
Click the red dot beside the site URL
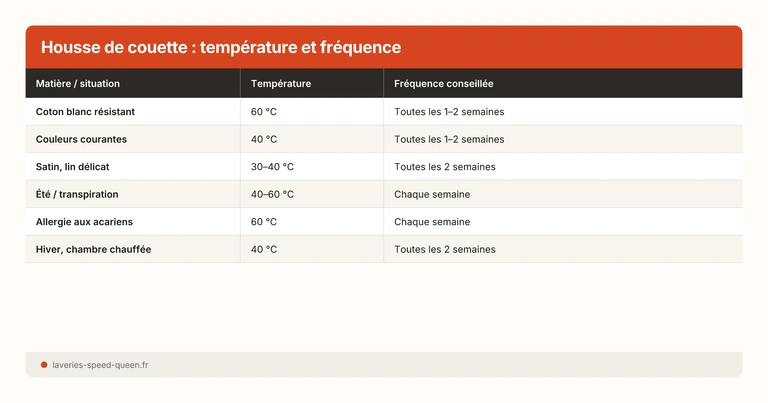point(44,365)
